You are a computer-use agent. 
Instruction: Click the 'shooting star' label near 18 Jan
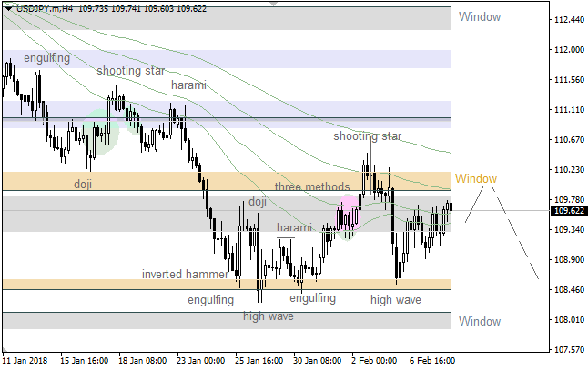[131, 70]
